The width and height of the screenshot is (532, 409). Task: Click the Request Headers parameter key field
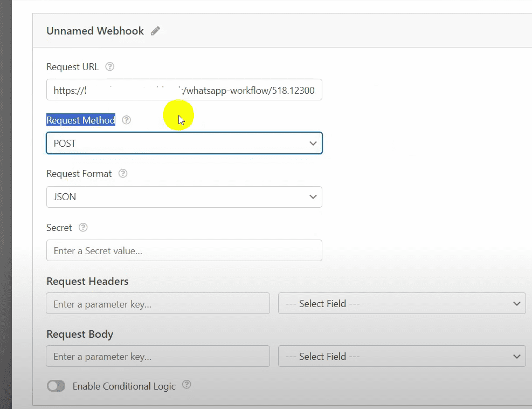[158, 304]
